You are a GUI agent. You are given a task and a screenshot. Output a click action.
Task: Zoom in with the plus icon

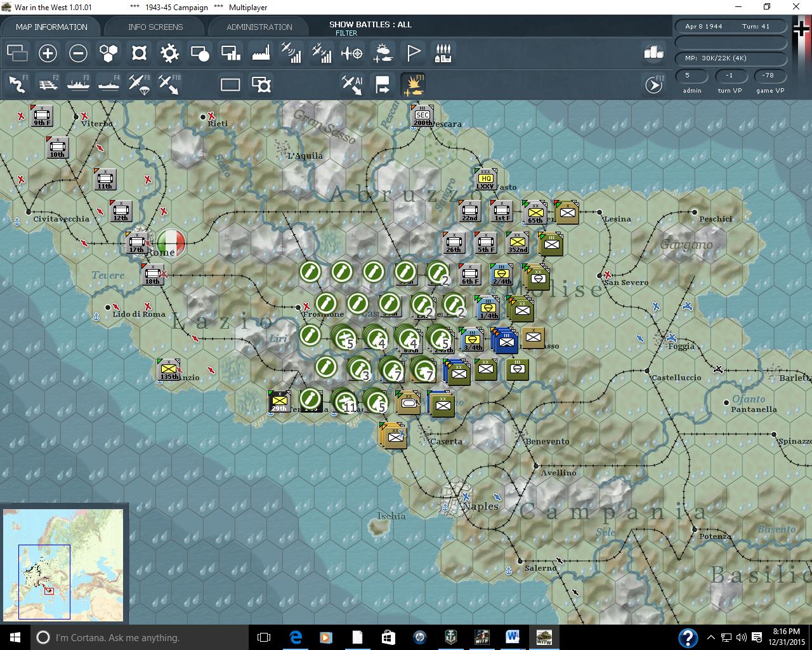pos(48,53)
